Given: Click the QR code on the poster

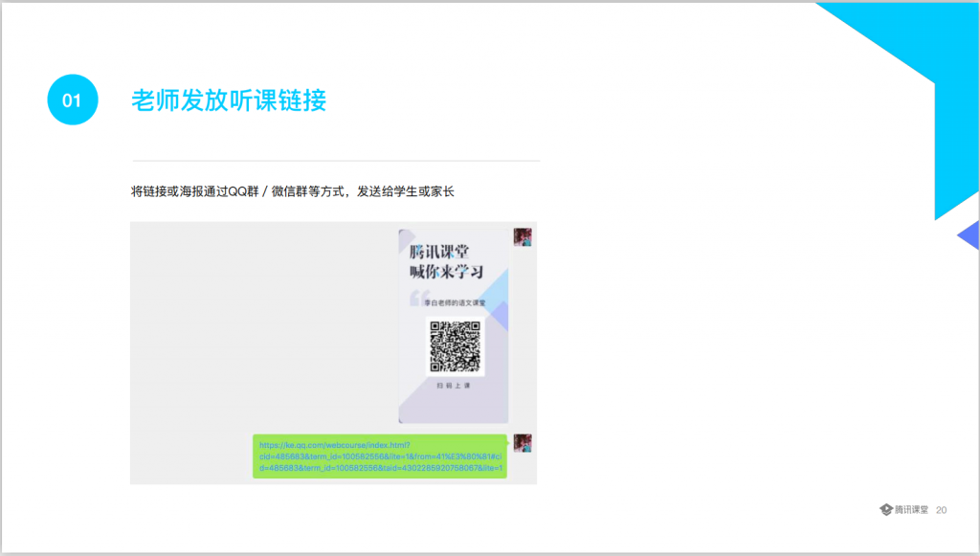Looking at the screenshot, I should click(x=455, y=346).
